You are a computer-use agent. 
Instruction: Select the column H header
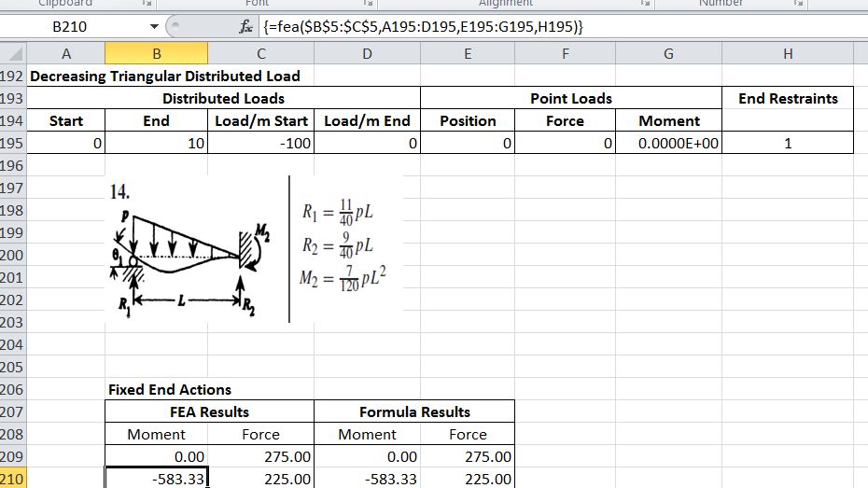click(787, 54)
